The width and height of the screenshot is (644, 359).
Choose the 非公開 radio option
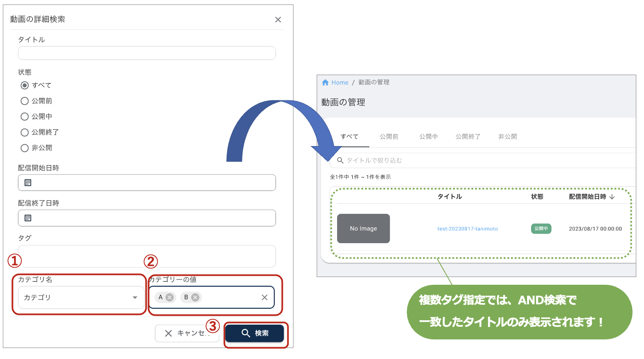25,148
